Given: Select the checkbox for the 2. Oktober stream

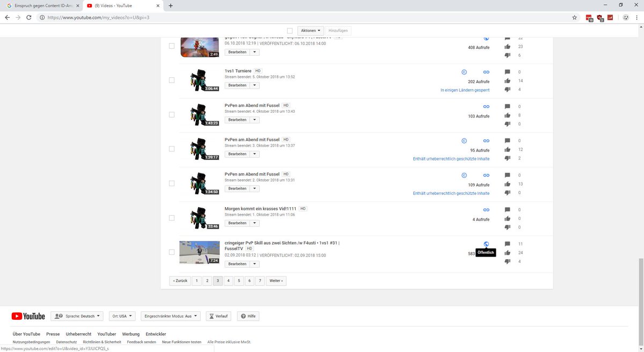Looking at the screenshot, I should coord(172,183).
